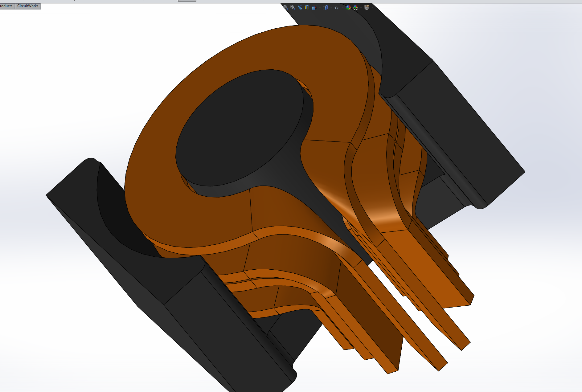Switch to the CircuitWorks tab
Viewport: 582px width, 392px height.
[28, 6]
